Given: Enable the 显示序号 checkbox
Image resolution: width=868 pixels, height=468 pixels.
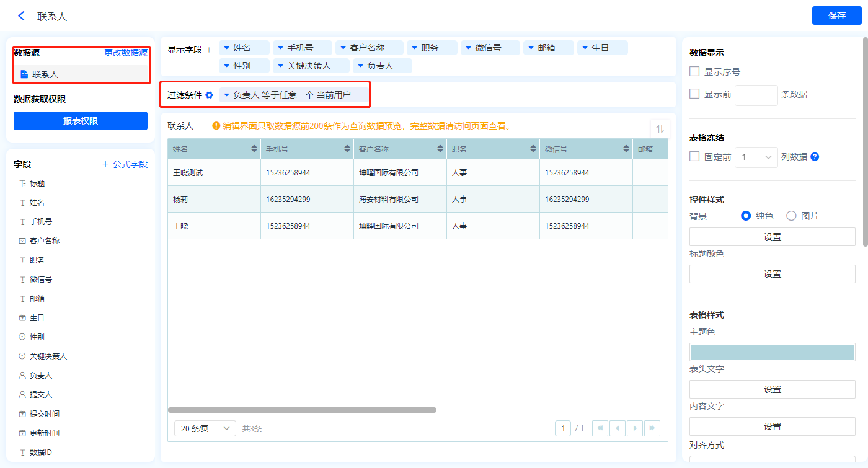Looking at the screenshot, I should tap(694, 72).
